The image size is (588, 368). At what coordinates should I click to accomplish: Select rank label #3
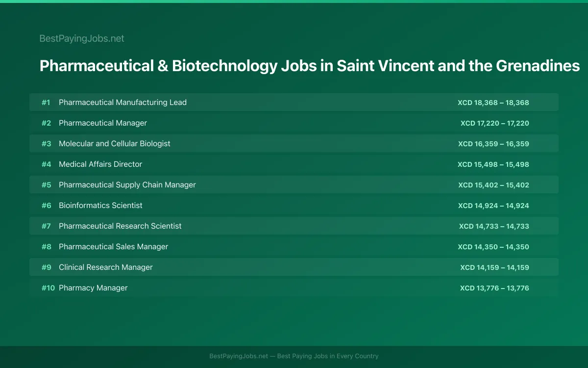(x=46, y=144)
